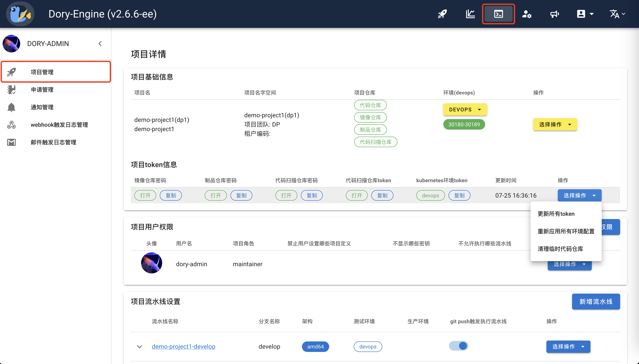Open 申请管理 from the sidebar

(41, 89)
